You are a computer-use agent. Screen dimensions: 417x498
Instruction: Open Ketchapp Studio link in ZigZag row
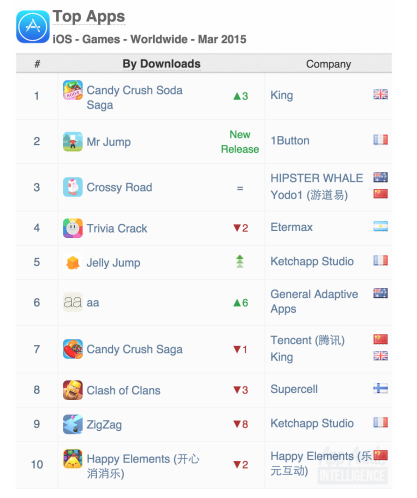click(312, 423)
